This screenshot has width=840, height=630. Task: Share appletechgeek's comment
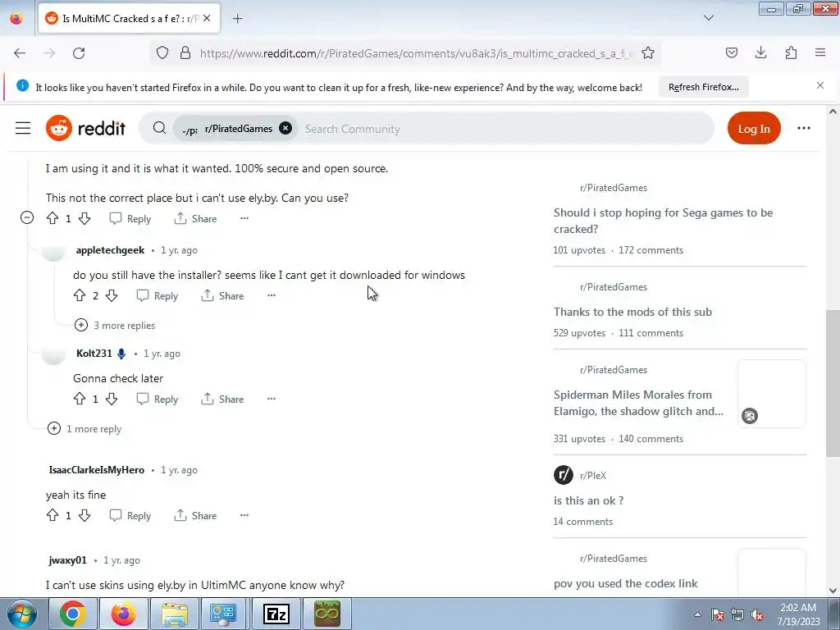(222, 295)
